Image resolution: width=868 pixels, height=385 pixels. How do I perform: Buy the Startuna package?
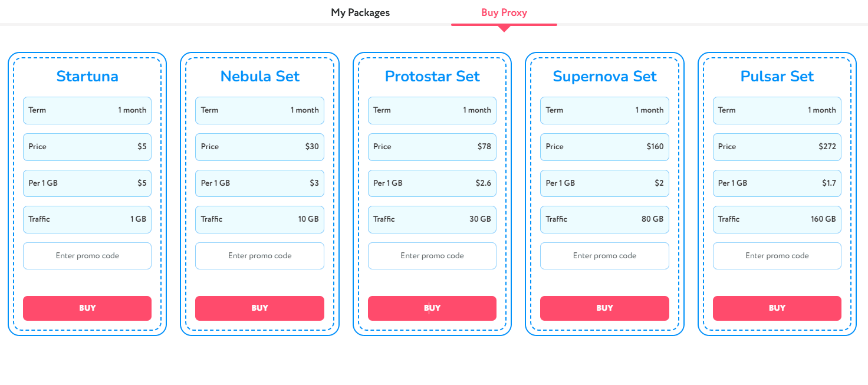click(87, 308)
